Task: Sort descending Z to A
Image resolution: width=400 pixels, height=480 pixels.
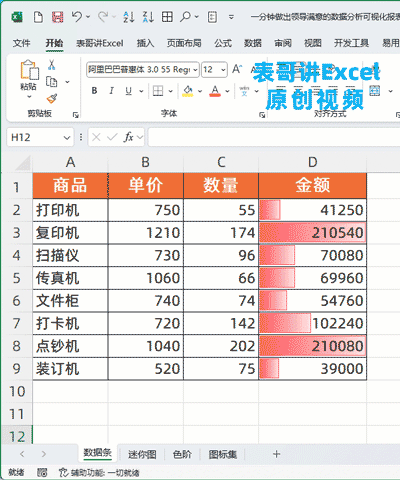Action: [148, 17]
